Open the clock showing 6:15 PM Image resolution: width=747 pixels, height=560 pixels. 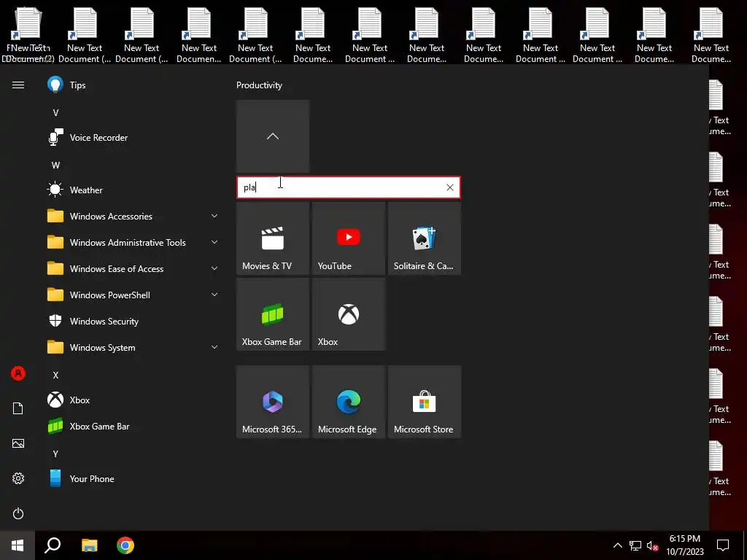(684, 545)
